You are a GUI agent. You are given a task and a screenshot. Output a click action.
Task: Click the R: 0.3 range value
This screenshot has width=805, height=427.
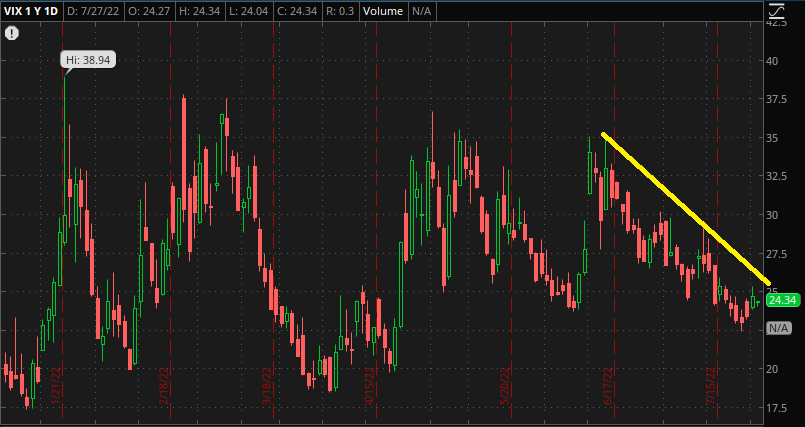point(340,11)
